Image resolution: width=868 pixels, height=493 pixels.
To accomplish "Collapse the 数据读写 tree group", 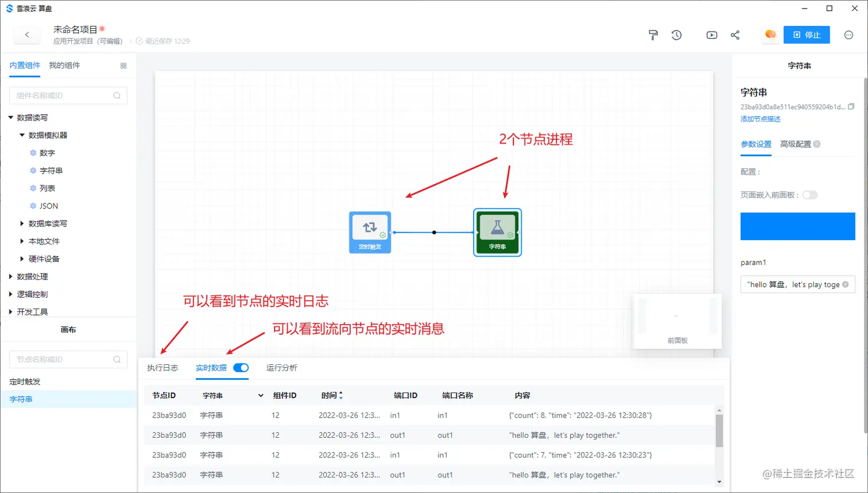I will point(10,118).
